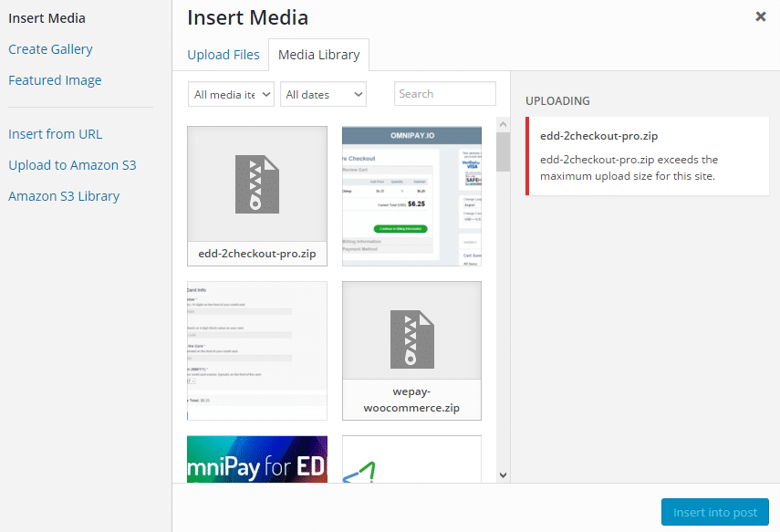The width and height of the screenshot is (780, 532).
Task: Select Insert Media in the sidebar
Action: pyautogui.click(x=47, y=17)
